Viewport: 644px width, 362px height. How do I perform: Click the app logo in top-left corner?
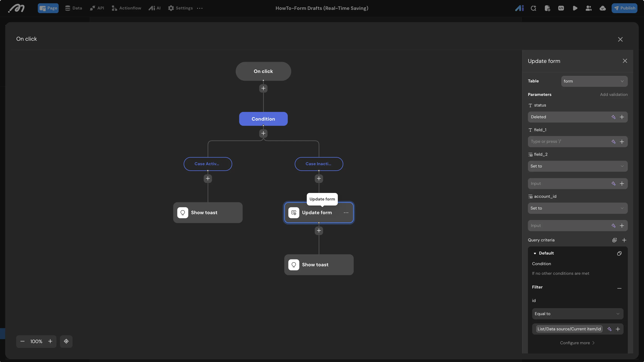16,8
